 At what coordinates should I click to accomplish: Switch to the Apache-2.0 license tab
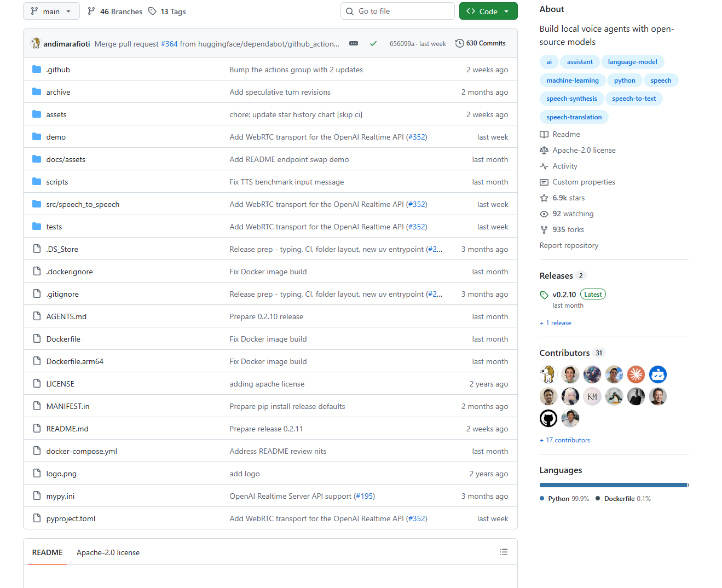coord(108,552)
